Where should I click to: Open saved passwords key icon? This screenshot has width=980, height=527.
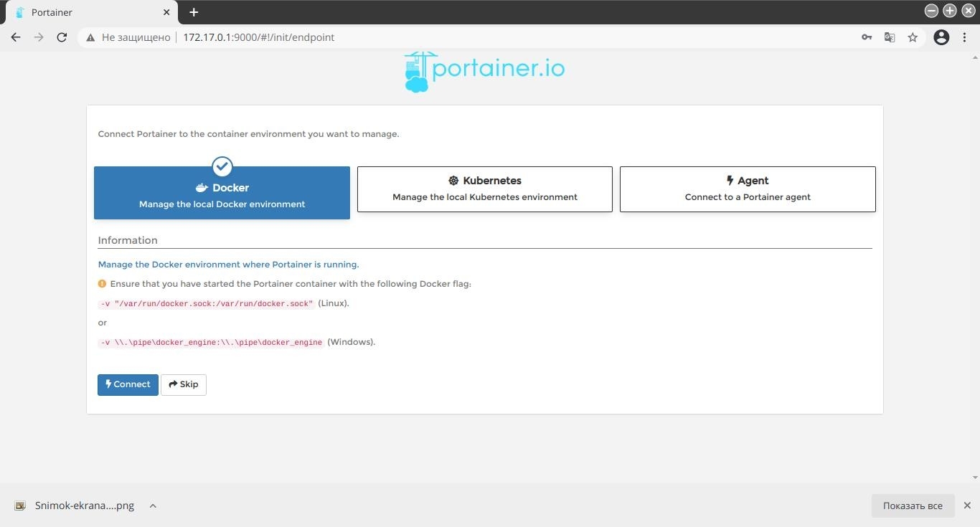(867, 37)
